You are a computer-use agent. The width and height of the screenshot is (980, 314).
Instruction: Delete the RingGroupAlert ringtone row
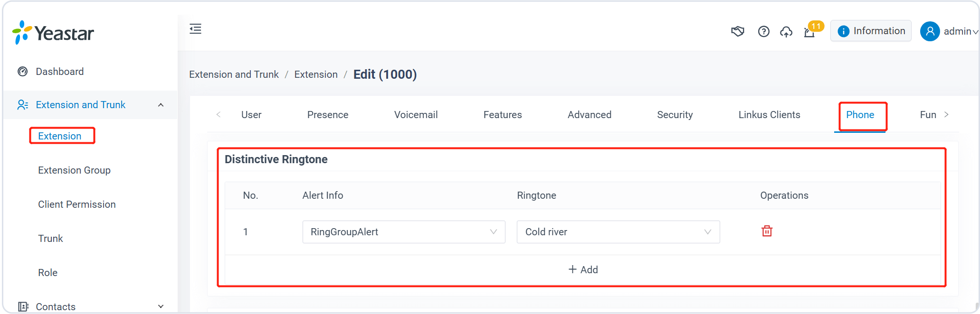(x=767, y=231)
